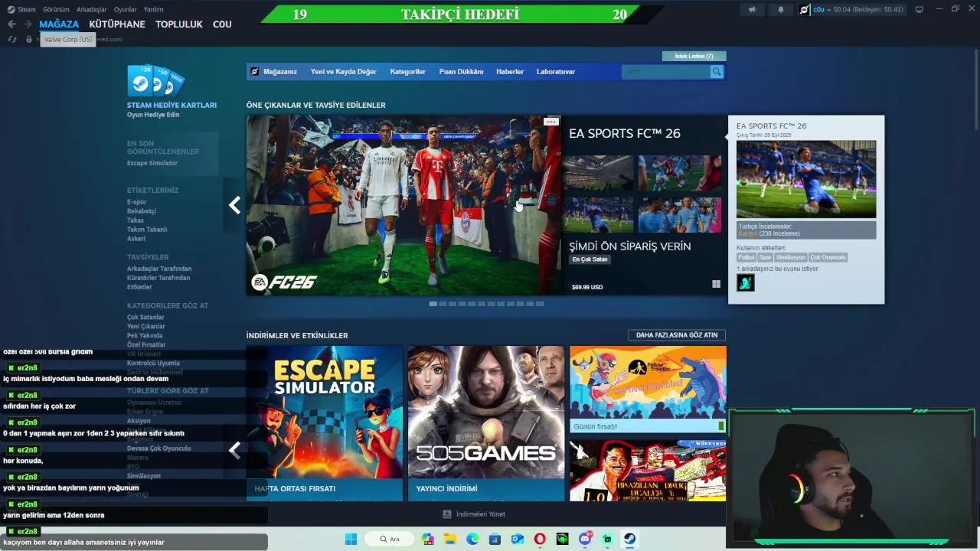Viewport: 980px width, 551px height.
Task: Click İndirmeleri Yönet at the bottom
Action: click(480, 514)
